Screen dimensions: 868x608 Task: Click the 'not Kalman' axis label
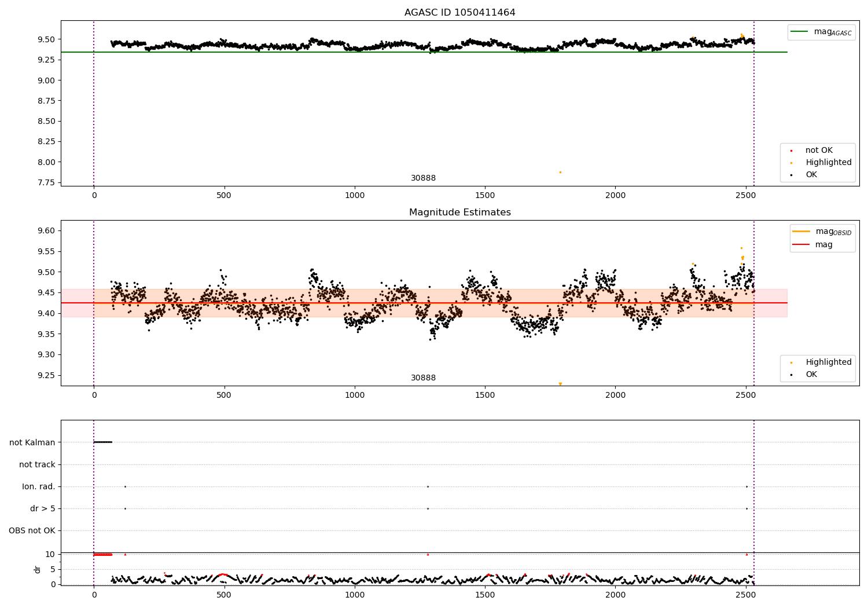32,442
